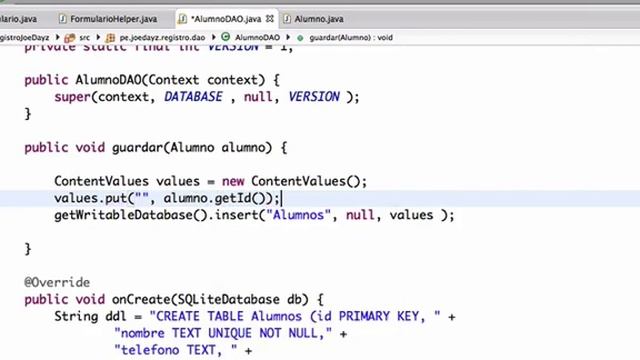This screenshot has height=360, width=640.
Task: Click the AlumnoDAO class breadcrumb icon
Action: pos(225,37)
